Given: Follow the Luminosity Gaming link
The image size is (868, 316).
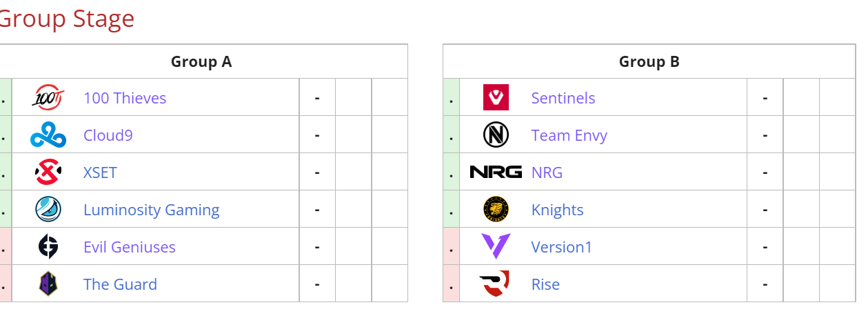Looking at the screenshot, I should (152, 210).
